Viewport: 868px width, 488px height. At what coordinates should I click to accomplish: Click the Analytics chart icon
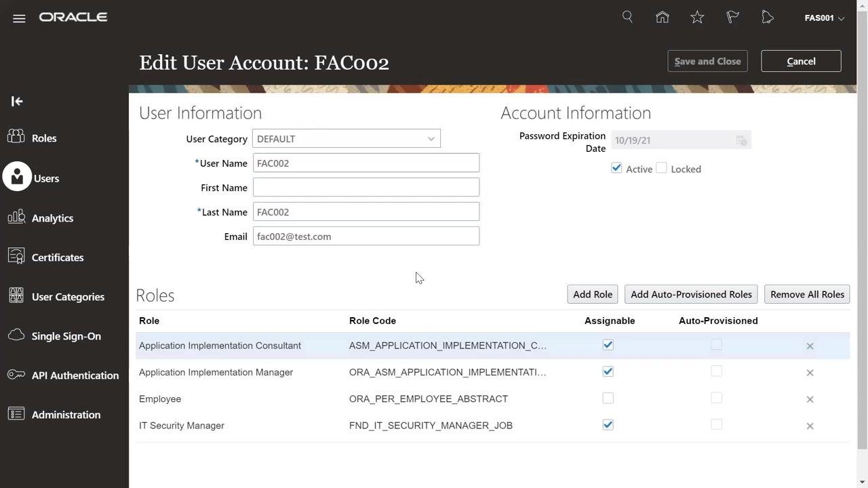pos(16,217)
